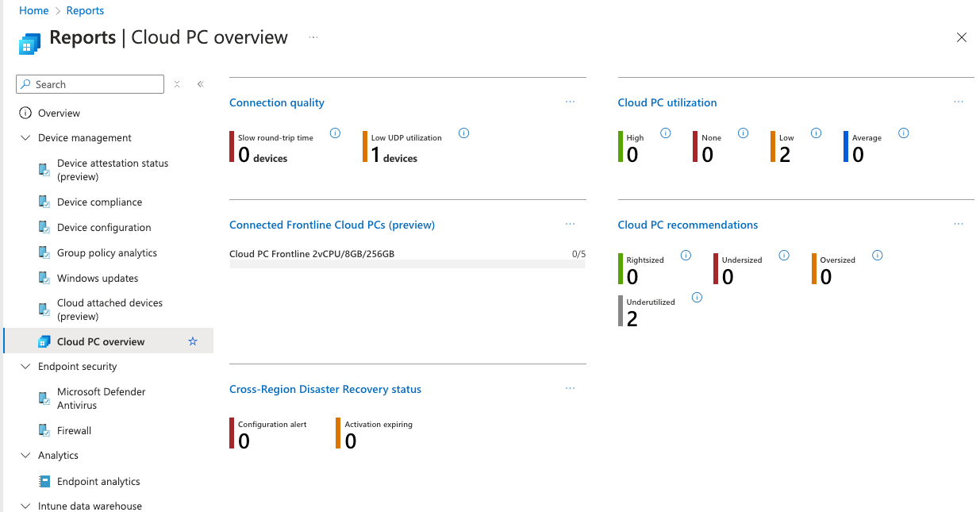980x512 pixels.
Task: Select Device configuration in the sidebar
Action: pos(104,228)
